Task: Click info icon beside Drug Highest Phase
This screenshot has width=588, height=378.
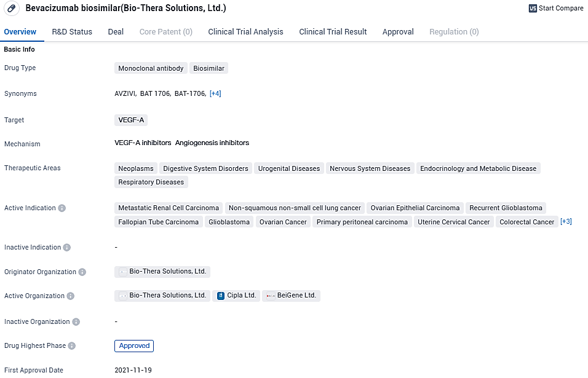Action: [72, 346]
